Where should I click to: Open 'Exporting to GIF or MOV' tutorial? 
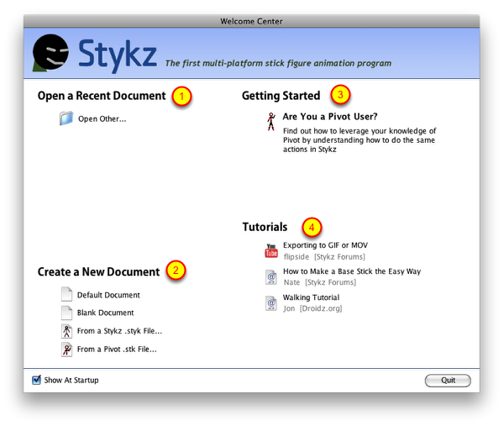(x=325, y=245)
